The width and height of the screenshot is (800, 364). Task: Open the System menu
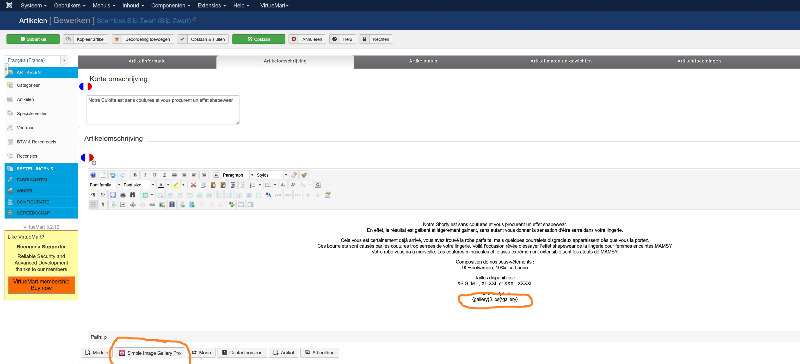pos(34,5)
